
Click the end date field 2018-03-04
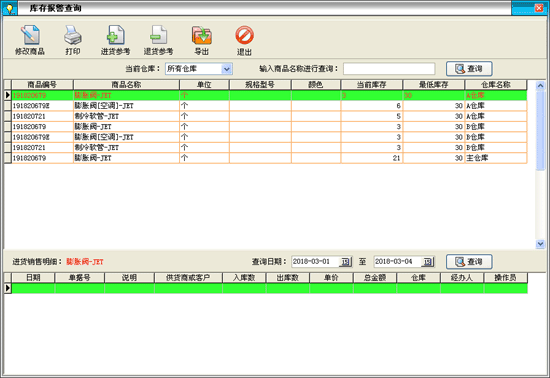pyautogui.click(x=397, y=262)
